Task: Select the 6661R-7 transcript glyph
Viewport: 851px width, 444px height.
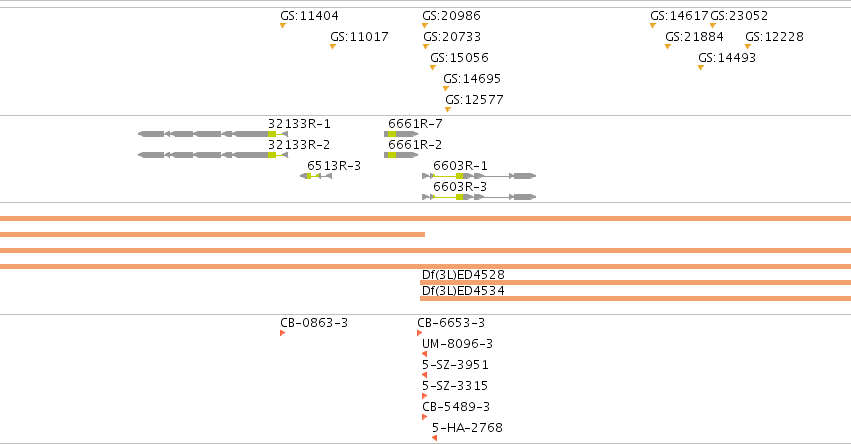Action: tap(401, 134)
